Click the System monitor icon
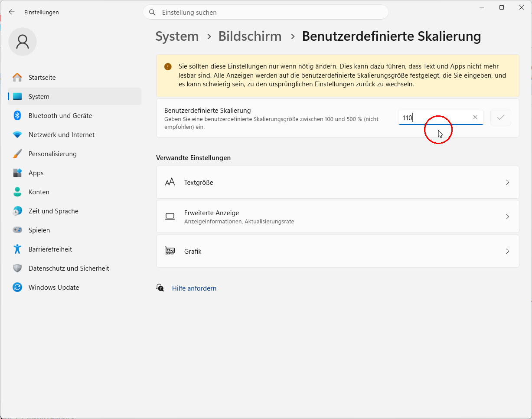 point(17,97)
